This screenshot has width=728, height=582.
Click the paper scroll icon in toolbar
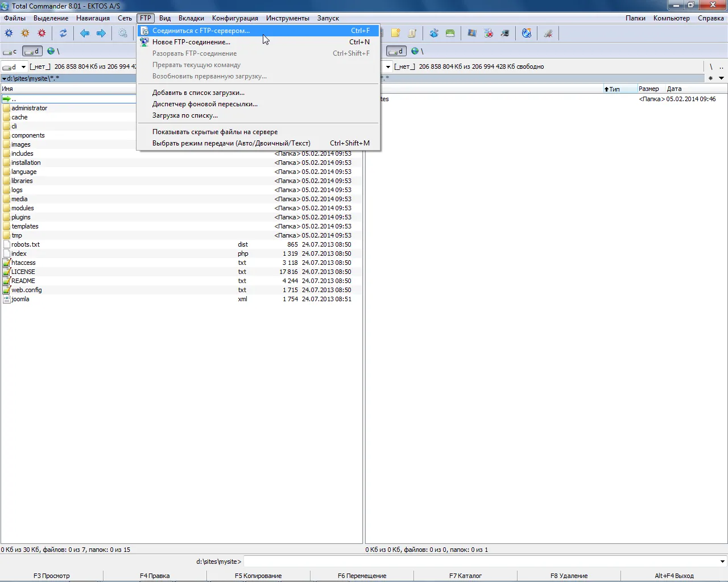[x=412, y=34]
